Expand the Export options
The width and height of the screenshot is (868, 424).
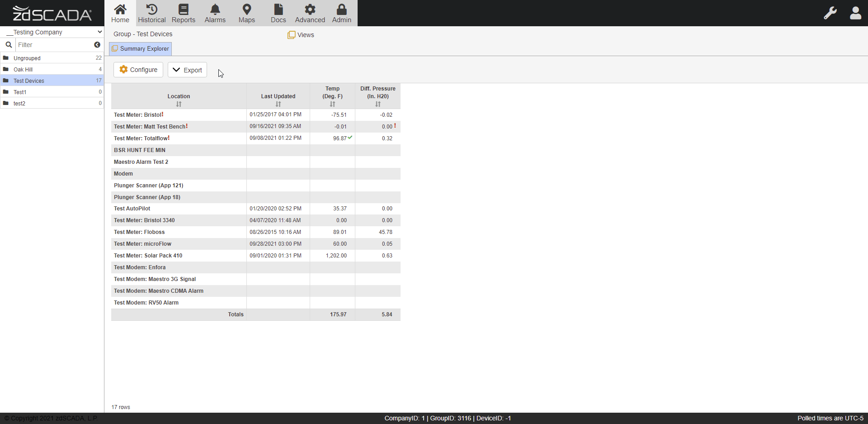point(187,70)
